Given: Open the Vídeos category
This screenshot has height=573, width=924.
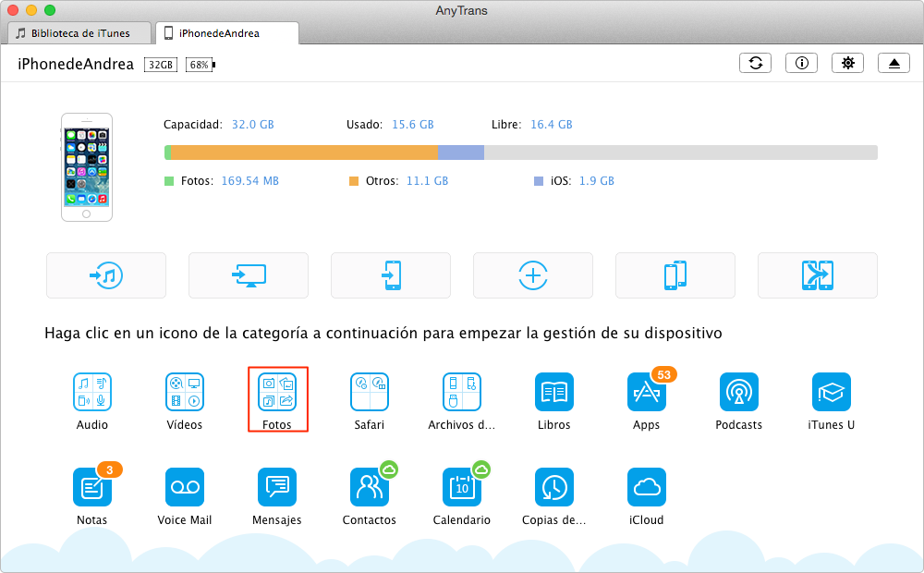Looking at the screenshot, I should (185, 392).
